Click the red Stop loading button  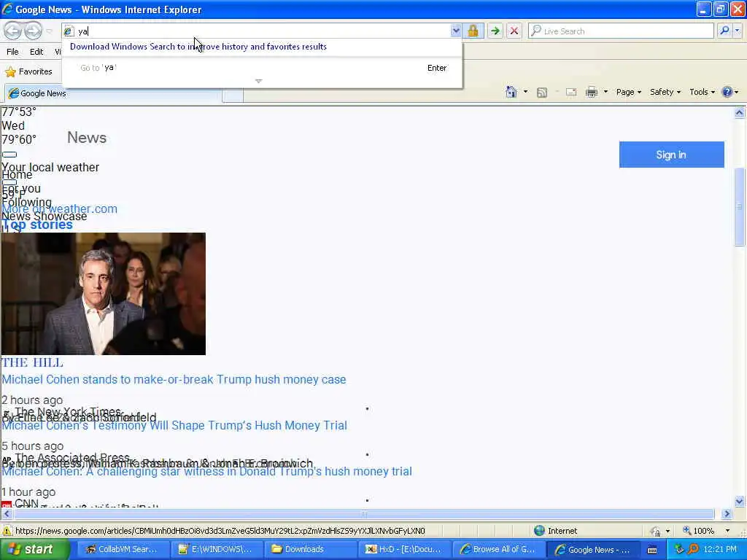(x=514, y=31)
